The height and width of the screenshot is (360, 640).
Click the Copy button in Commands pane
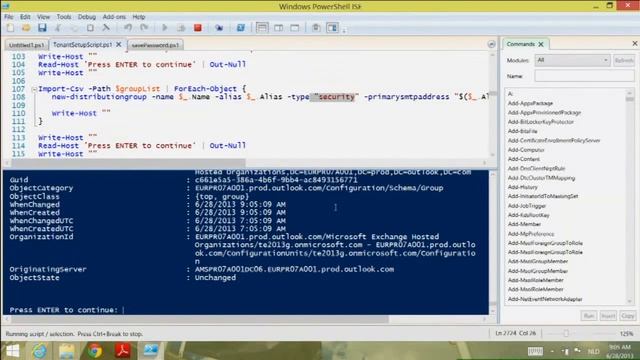[x=627, y=316]
